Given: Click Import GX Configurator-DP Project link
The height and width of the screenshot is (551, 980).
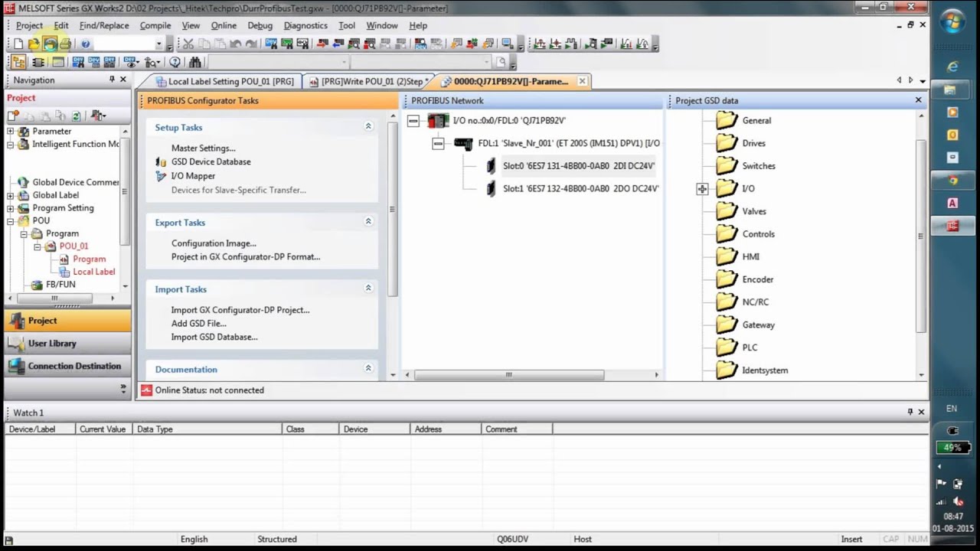Looking at the screenshot, I should point(240,310).
